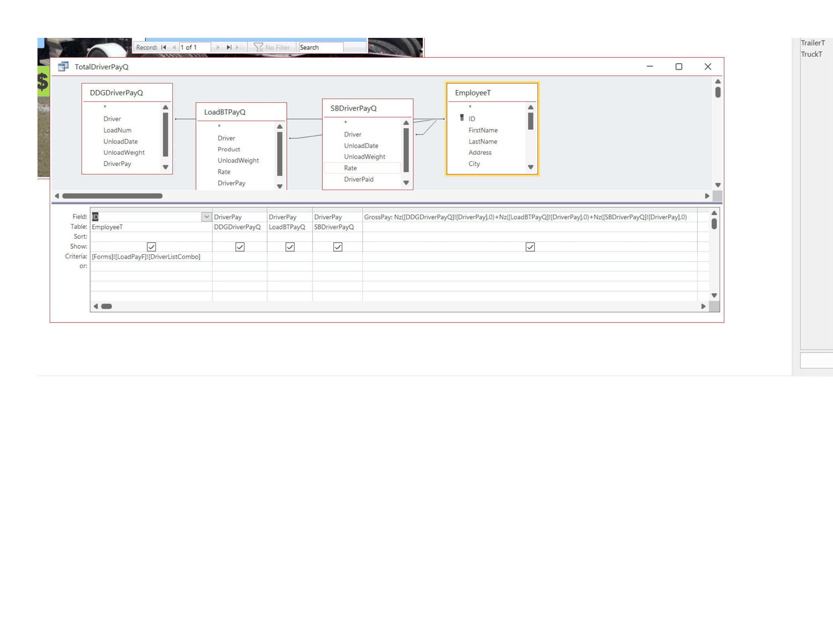833x644 pixels.
Task: Click the down arrow in DDGDriverPayQ field list
Action: (x=165, y=167)
